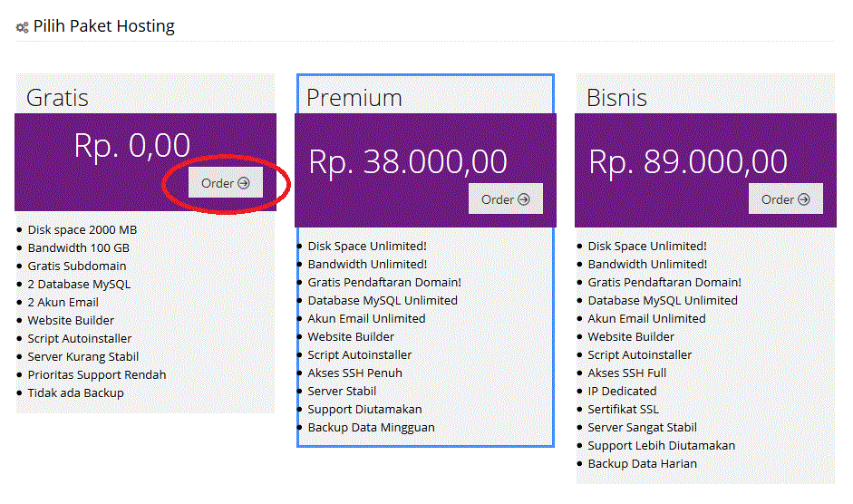The image size is (853, 504).
Task: Click the Gratis plan heading
Action: [57, 97]
